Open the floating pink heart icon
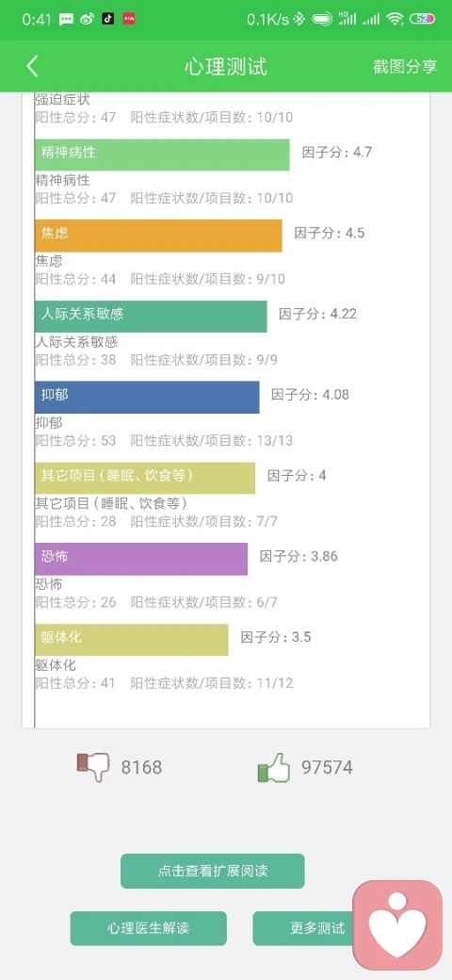Screen dimensions: 452x980 point(397,925)
